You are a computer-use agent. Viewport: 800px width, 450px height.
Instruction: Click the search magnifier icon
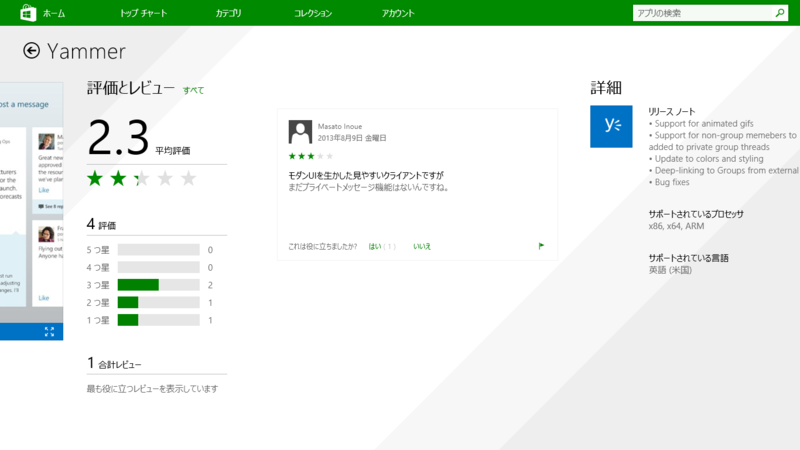(x=780, y=13)
